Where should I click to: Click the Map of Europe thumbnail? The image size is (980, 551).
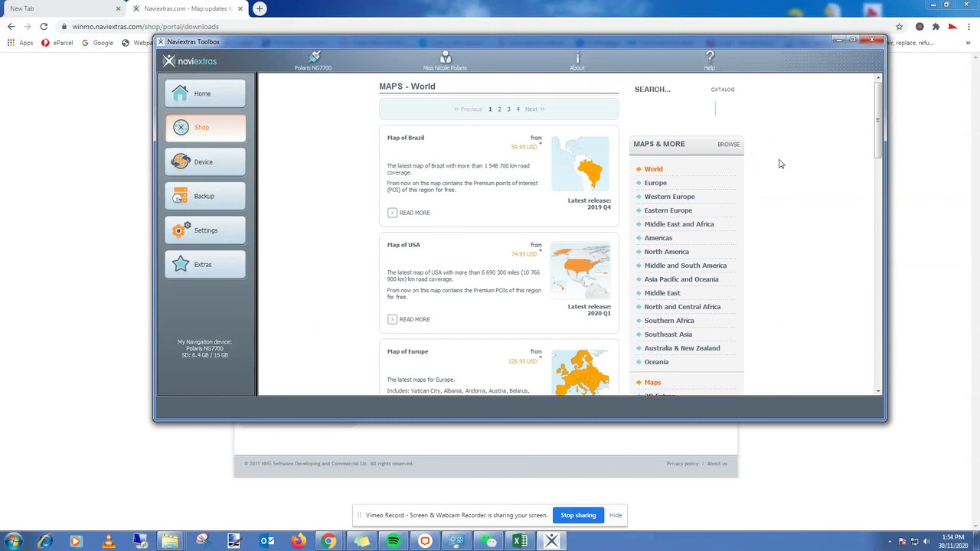[580, 372]
